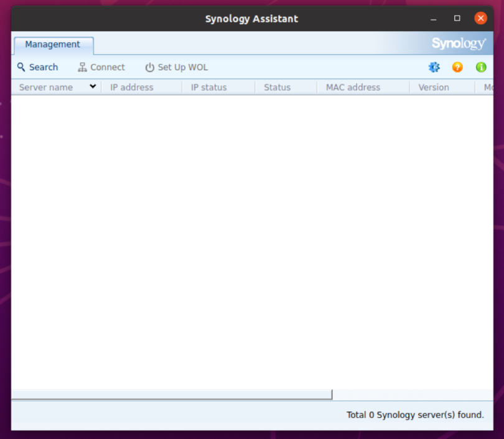Open help via orange question mark icon
This screenshot has height=439, width=504.
click(457, 67)
